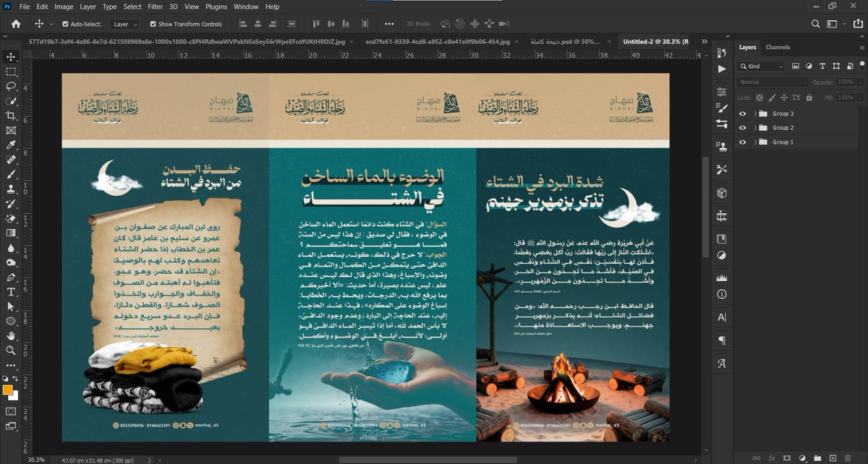Viewport: 868px width, 464px height.
Task: Click the delete layer trash icon
Action: coord(848,457)
